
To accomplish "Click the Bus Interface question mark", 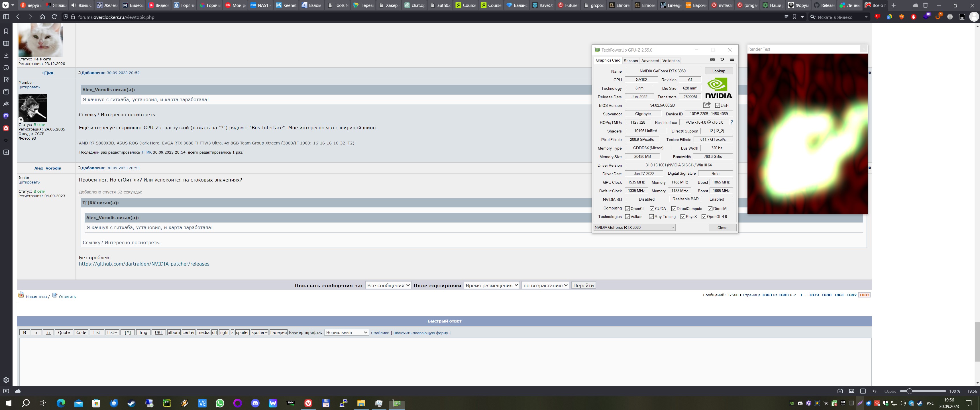I will tap(732, 123).
